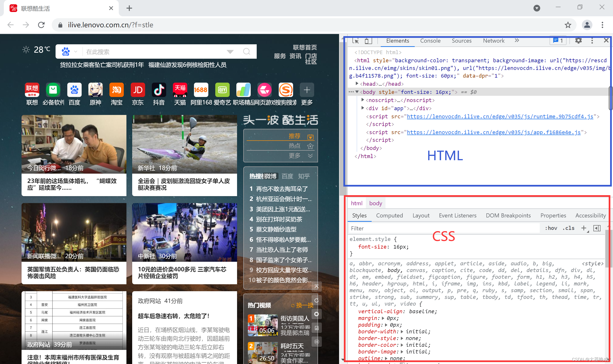613x364 pixels.
Task: Open the 淘宝 shortcut icon
Action: tap(116, 90)
